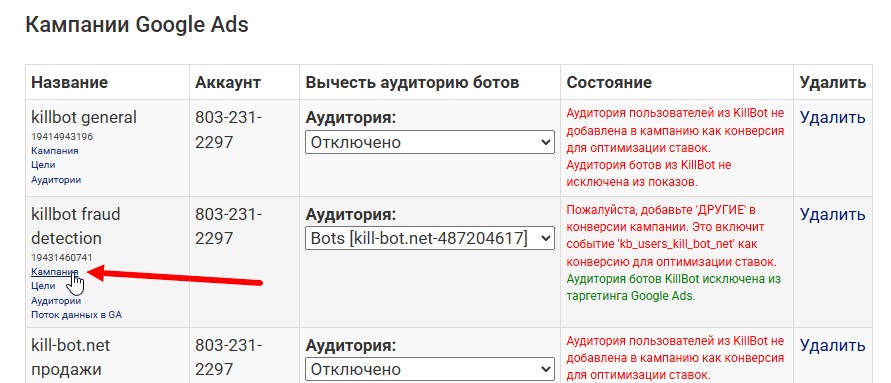
Task: Open the Кампания link under killbot general
Action: click(x=55, y=151)
